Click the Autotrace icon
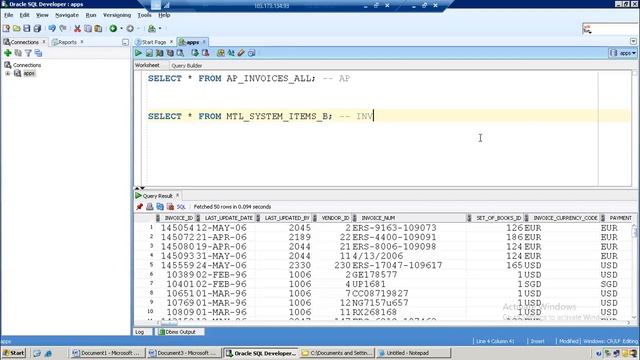640x360 pixels. point(170,53)
